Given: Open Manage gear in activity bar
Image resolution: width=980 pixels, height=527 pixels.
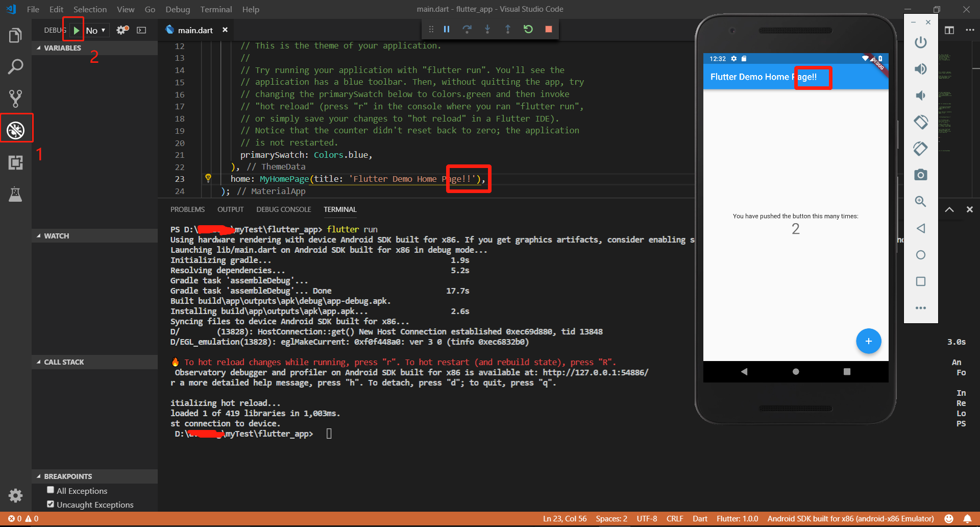Looking at the screenshot, I should [x=15, y=495].
